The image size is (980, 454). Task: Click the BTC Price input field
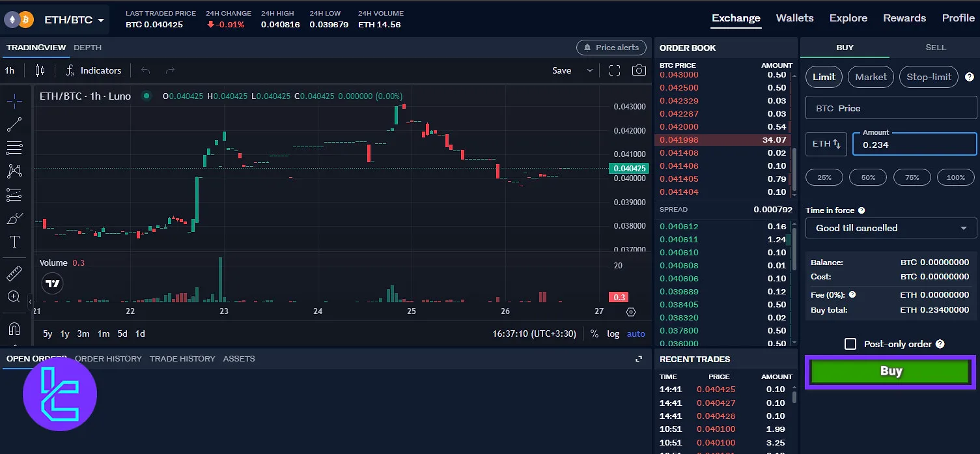pyautogui.click(x=891, y=108)
